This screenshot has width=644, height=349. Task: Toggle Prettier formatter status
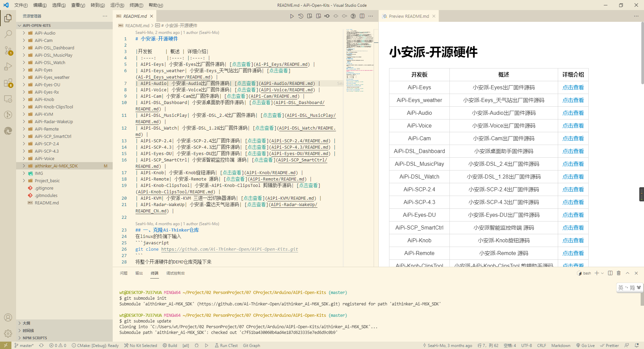tap(609, 345)
